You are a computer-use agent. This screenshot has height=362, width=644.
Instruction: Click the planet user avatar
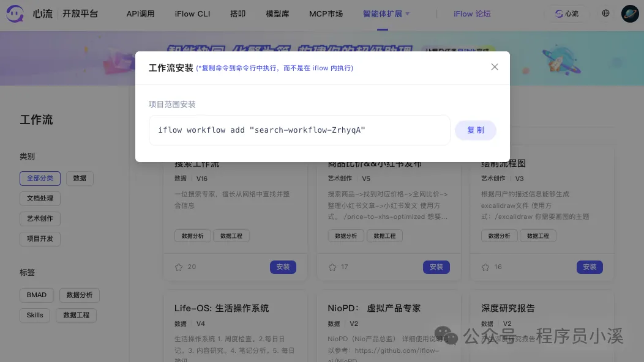coord(630,13)
